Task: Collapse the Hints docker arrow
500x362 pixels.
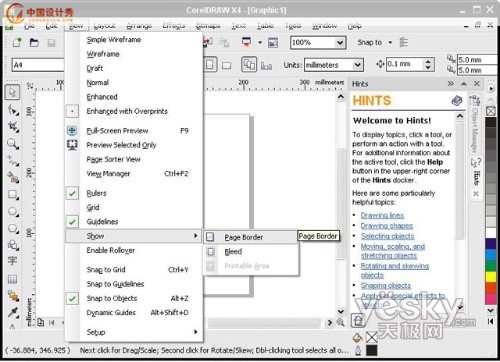Action: coord(464,83)
